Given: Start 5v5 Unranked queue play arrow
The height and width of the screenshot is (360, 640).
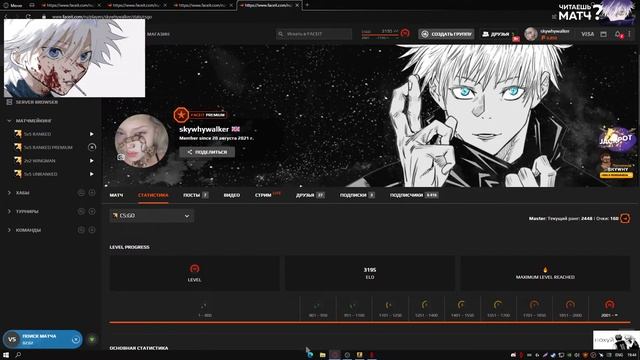Looking at the screenshot, I should (91, 174).
